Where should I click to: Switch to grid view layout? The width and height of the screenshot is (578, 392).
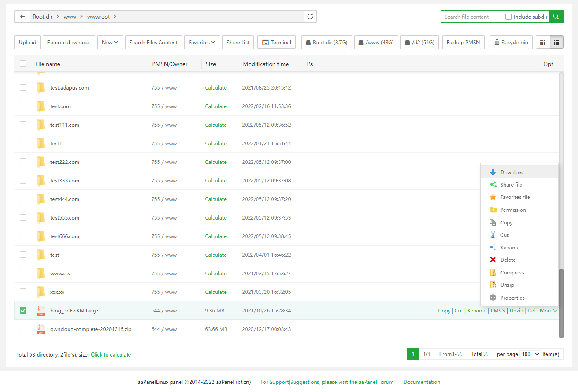point(542,42)
